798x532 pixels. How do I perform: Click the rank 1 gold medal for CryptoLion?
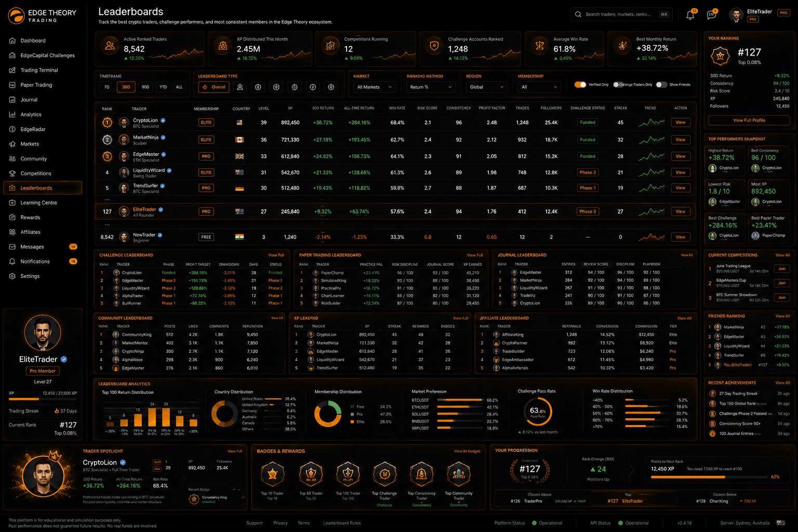tap(107, 123)
